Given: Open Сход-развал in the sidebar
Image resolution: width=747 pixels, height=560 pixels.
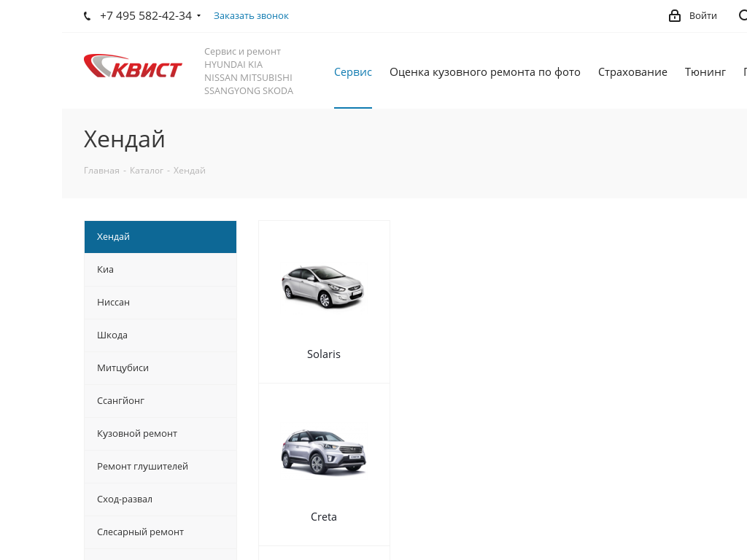Looking at the screenshot, I should click(x=160, y=499).
